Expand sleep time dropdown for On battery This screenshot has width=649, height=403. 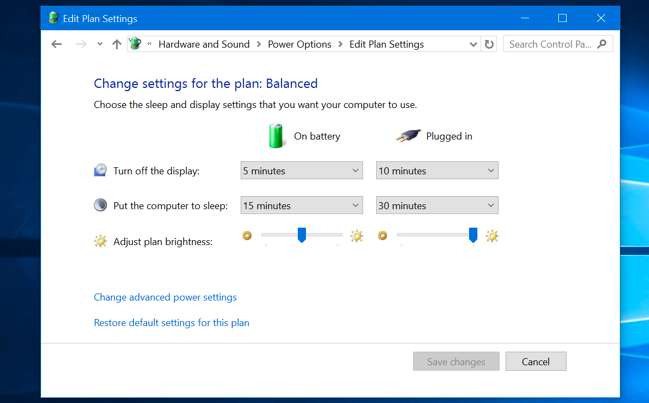(x=302, y=206)
